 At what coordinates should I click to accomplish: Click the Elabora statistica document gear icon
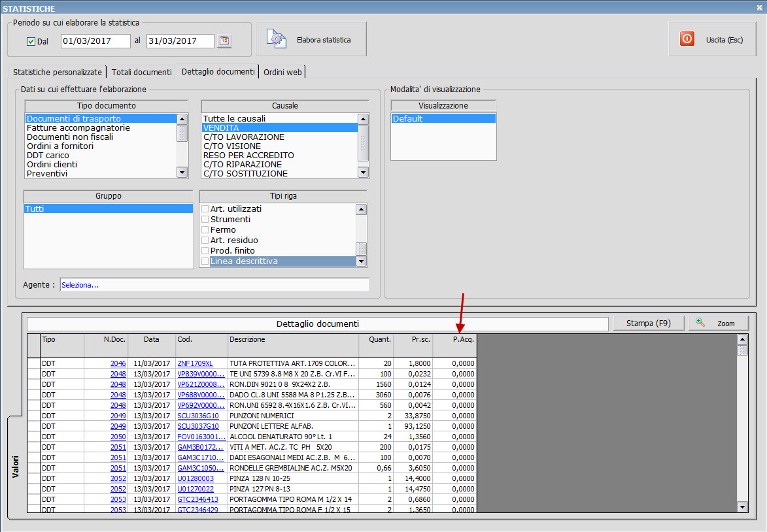click(x=277, y=39)
